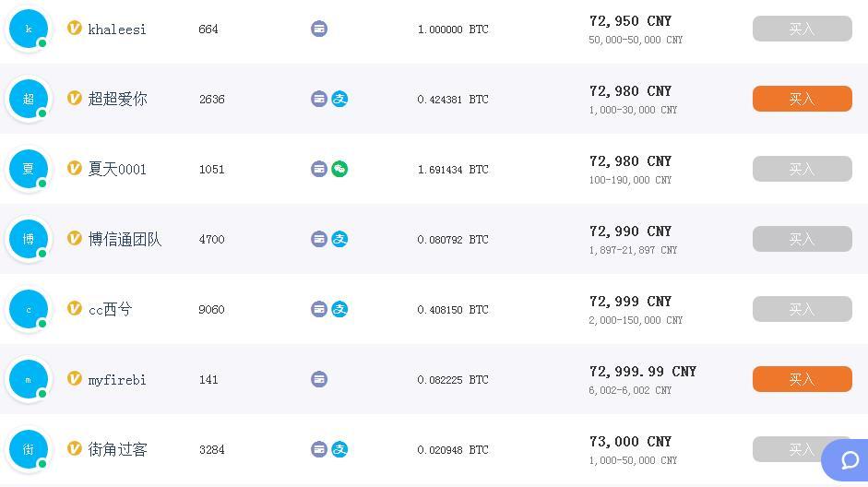This screenshot has height=487, width=868.
Task: Click the WeChat pay icon for 夏天0001
Action: [x=339, y=169]
